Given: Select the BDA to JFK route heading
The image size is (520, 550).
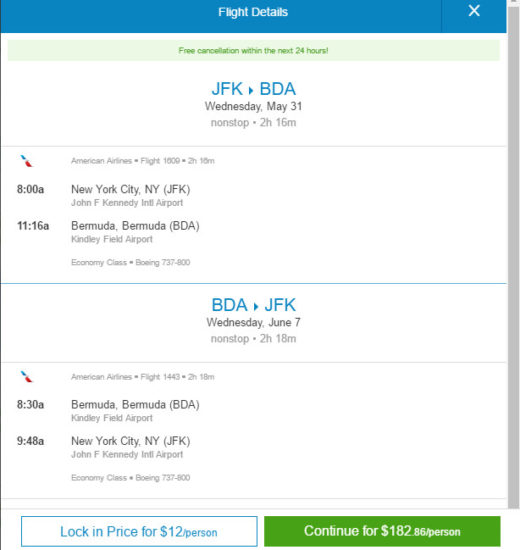Looking at the screenshot, I should click(253, 305).
